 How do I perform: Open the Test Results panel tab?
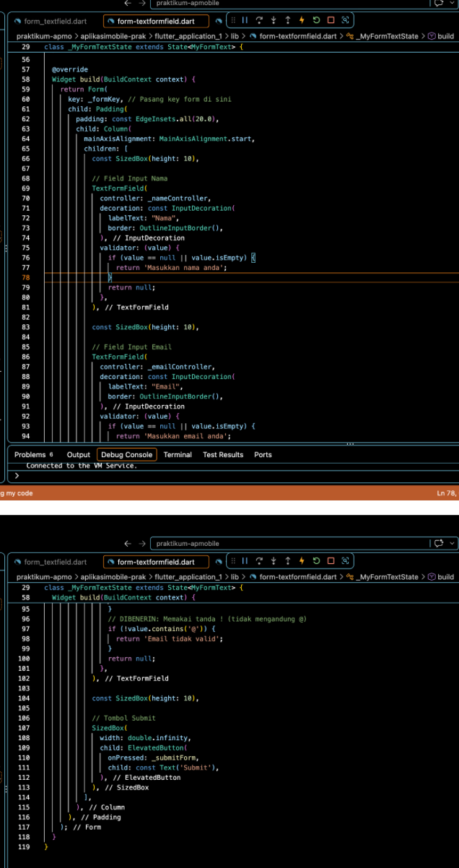pyautogui.click(x=223, y=455)
